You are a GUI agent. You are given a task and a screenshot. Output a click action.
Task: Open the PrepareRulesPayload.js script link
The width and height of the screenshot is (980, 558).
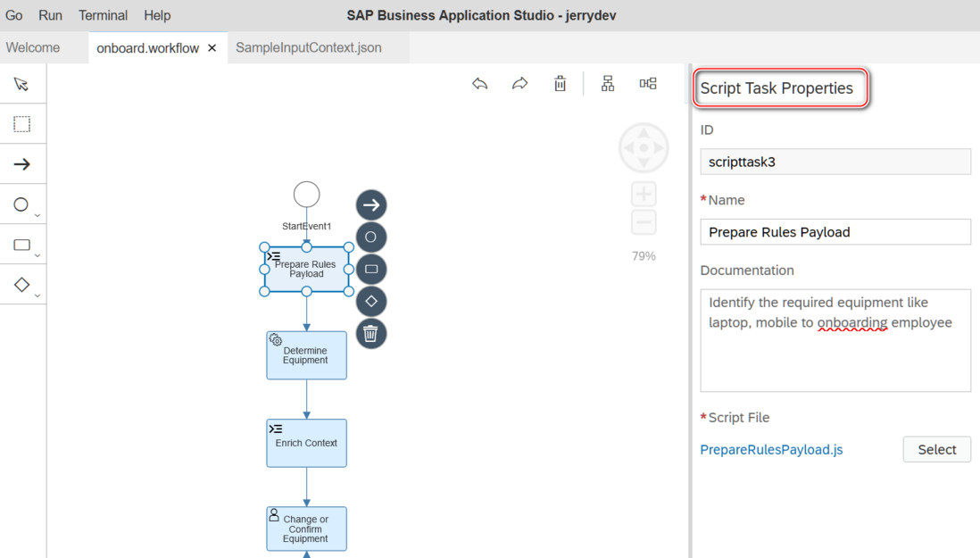click(x=771, y=450)
